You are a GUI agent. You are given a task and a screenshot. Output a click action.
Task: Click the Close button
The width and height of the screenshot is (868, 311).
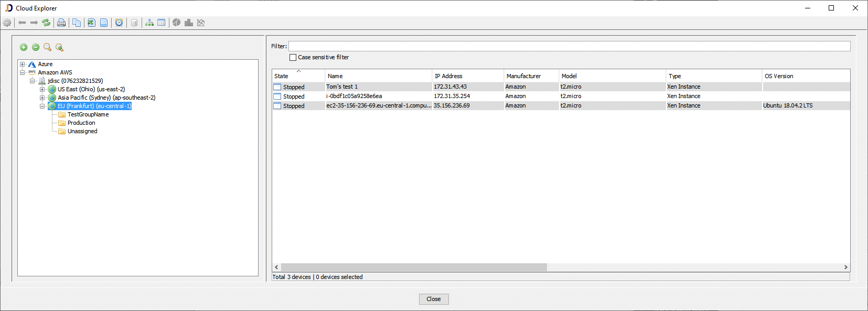(x=434, y=299)
